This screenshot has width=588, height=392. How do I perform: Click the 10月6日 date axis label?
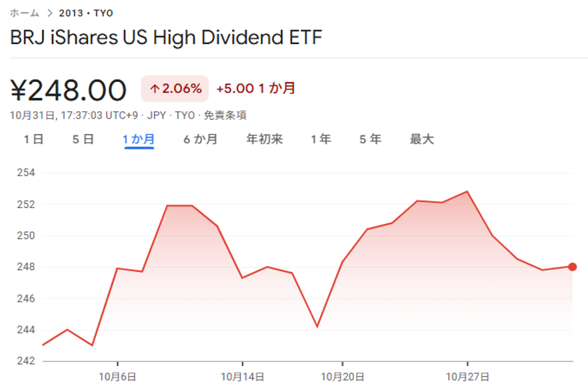(117, 377)
